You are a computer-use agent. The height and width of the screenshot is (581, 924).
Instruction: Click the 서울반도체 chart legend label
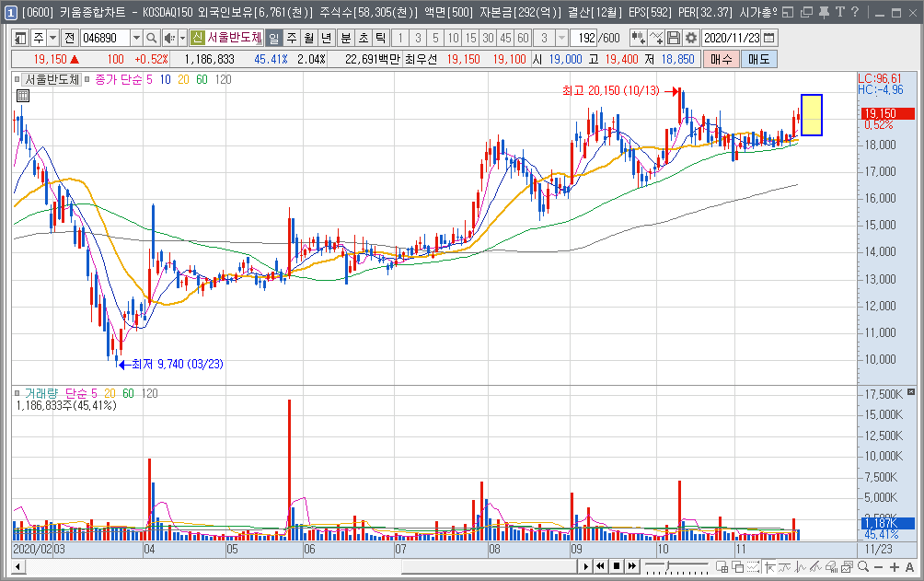click(x=52, y=79)
